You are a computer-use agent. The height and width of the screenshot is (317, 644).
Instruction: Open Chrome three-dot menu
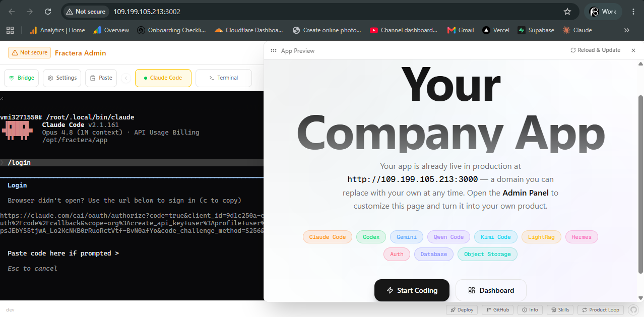point(632,12)
